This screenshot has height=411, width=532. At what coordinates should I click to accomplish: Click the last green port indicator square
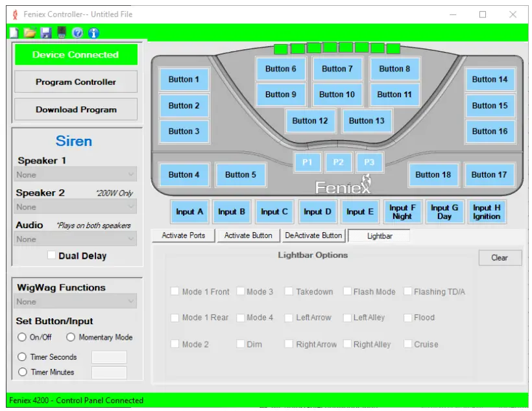coord(394,49)
